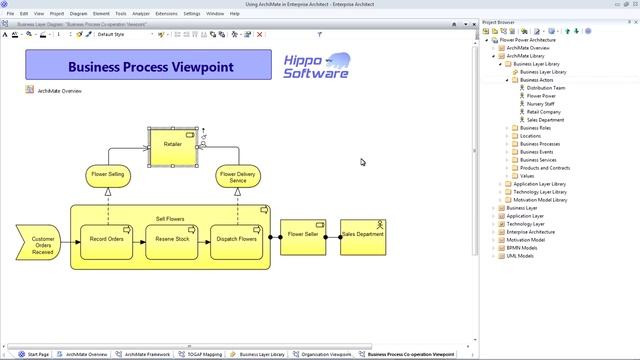Click the New Diagram icon in Project Browser
This screenshot has width=640, height=360.
click(504, 31)
